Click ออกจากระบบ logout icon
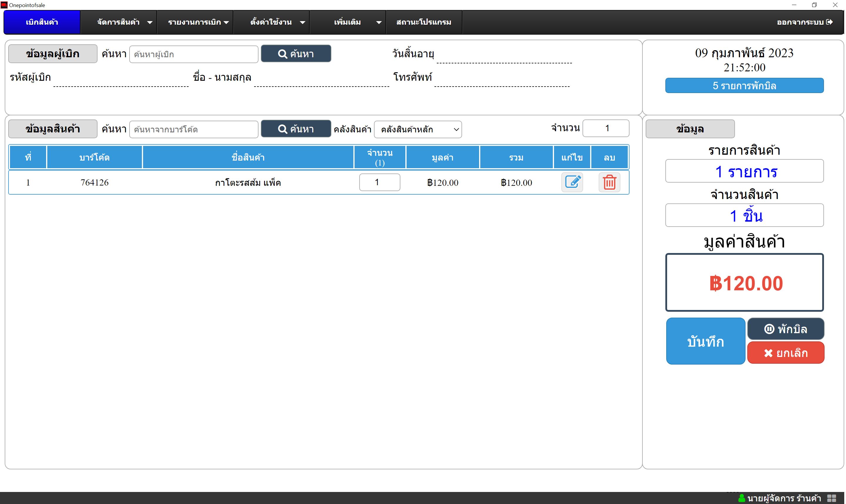 pyautogui.click(x=830, y=22)
